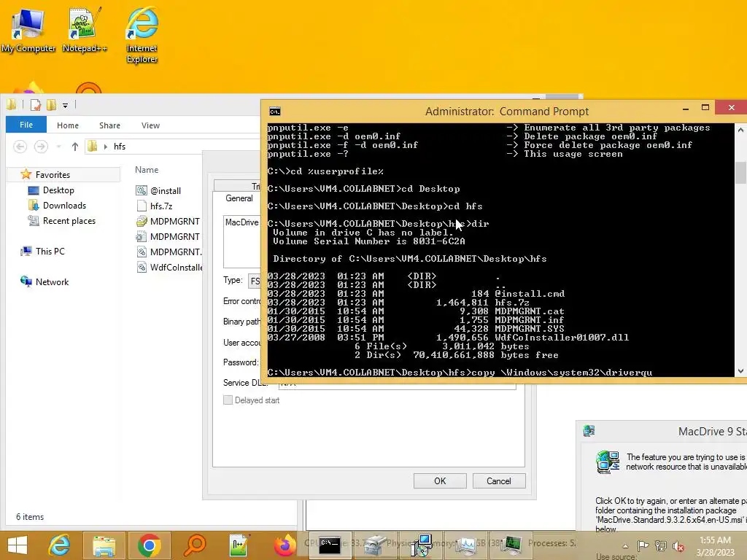Click the muted volume tray icon
Screen dimensions: 747x560
point(678,545)
